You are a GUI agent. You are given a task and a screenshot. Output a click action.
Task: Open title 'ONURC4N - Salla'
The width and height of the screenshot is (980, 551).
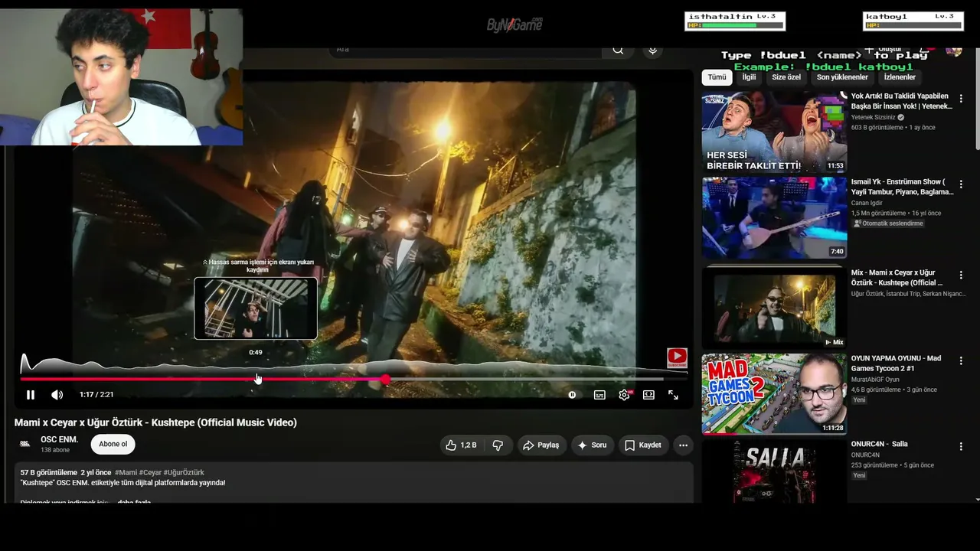pos(880,444)
